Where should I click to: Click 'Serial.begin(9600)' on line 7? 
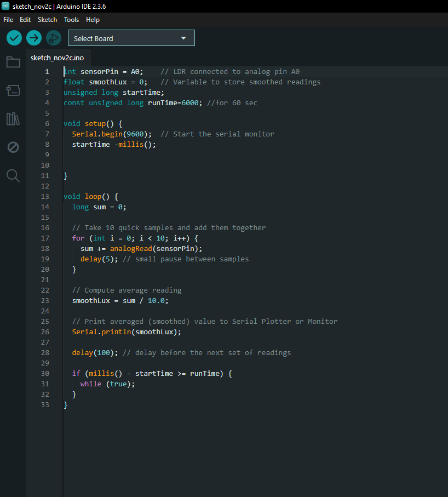coord(110,134)
